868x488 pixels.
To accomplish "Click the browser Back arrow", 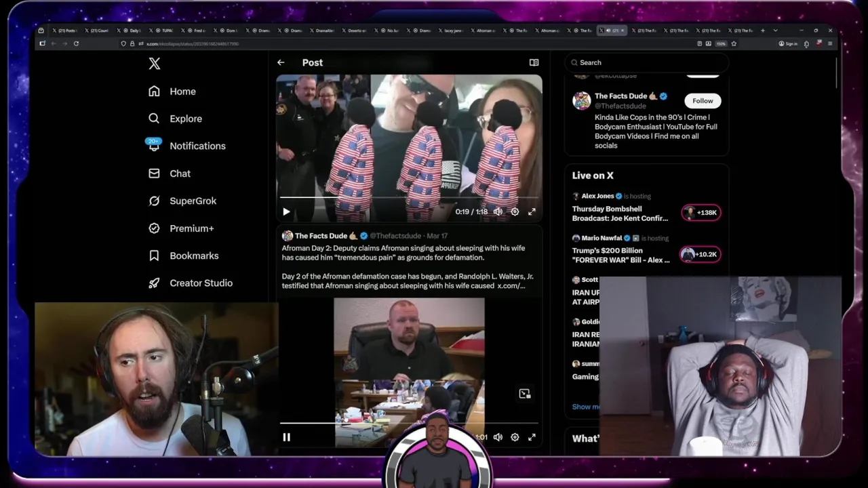I will coord(54,43).
